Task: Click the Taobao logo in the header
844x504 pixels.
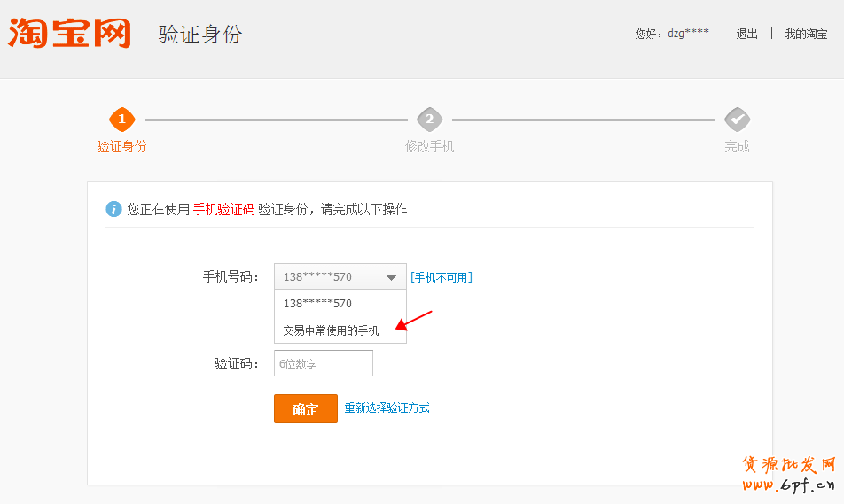Action: (69, 33)
